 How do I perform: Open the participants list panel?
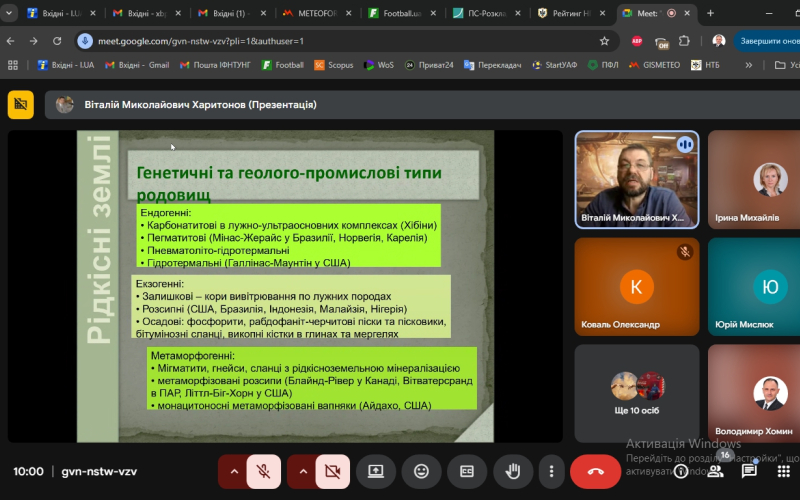(x=715, y=471)
